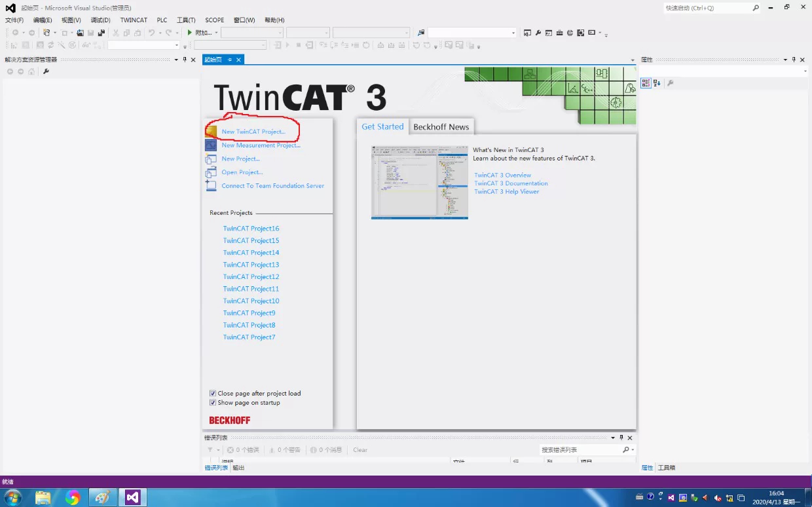Image resolution: width=812 pixels, height=507 pixels.
Task: Open the TWINCAT menu
Action: [134, 20]
